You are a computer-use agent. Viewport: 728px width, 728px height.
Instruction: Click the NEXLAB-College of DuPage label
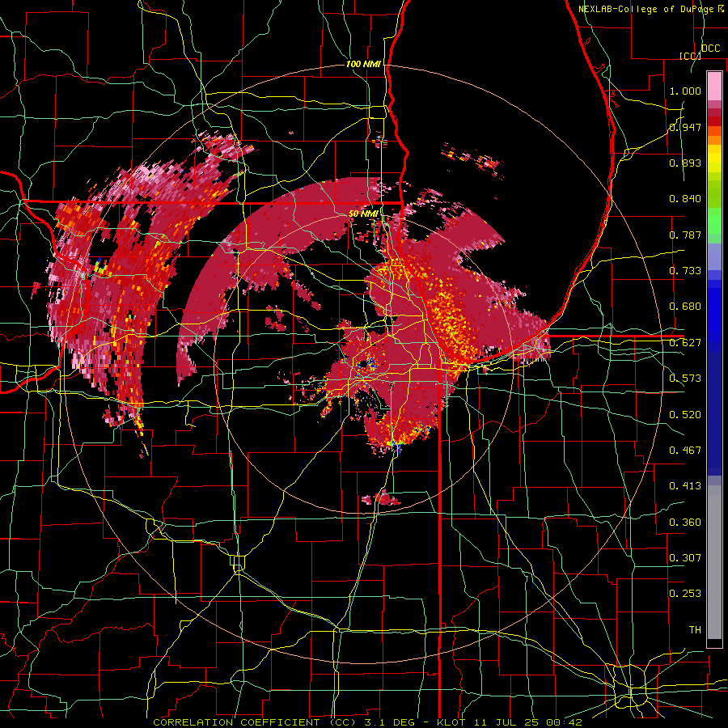(647, 9)
